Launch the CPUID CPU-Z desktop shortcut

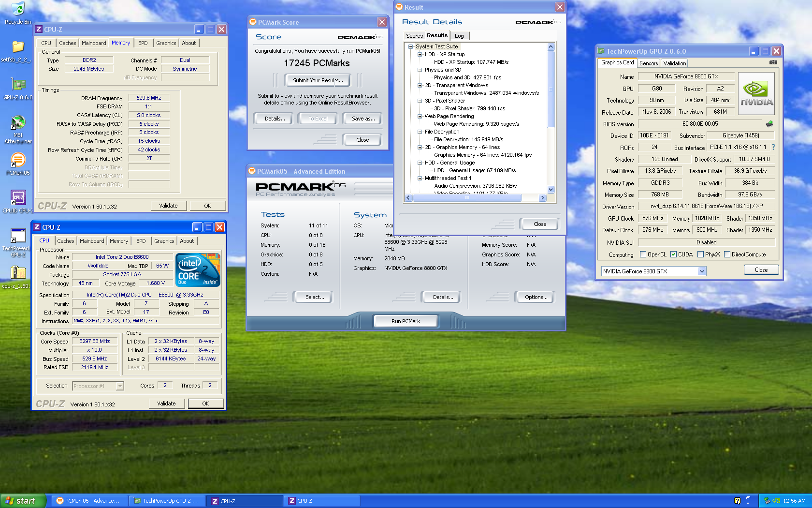[18, 198]
